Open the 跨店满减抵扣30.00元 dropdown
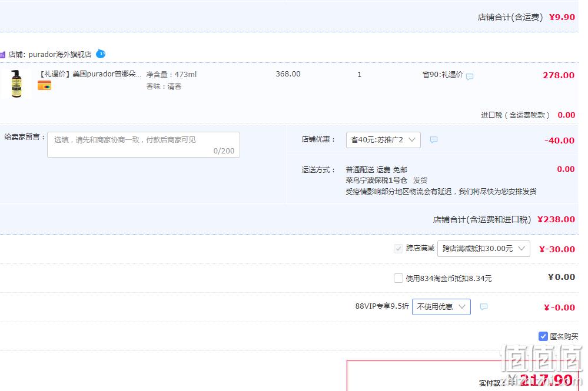This screenshot has width=588, height=391. (x=483, y=249)
